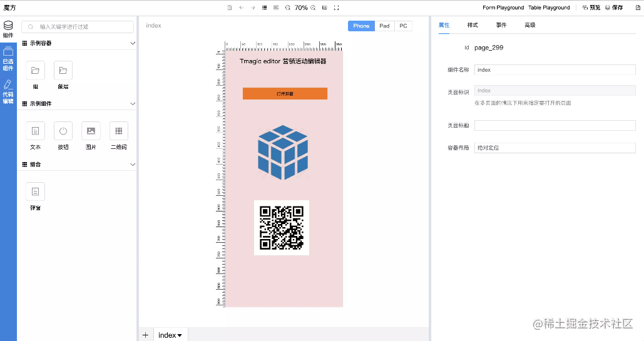Image resolution: width=644 pixels, height=341 pixels.
Task: Select the 按钮 button component
Action: [x=63, y=136]
